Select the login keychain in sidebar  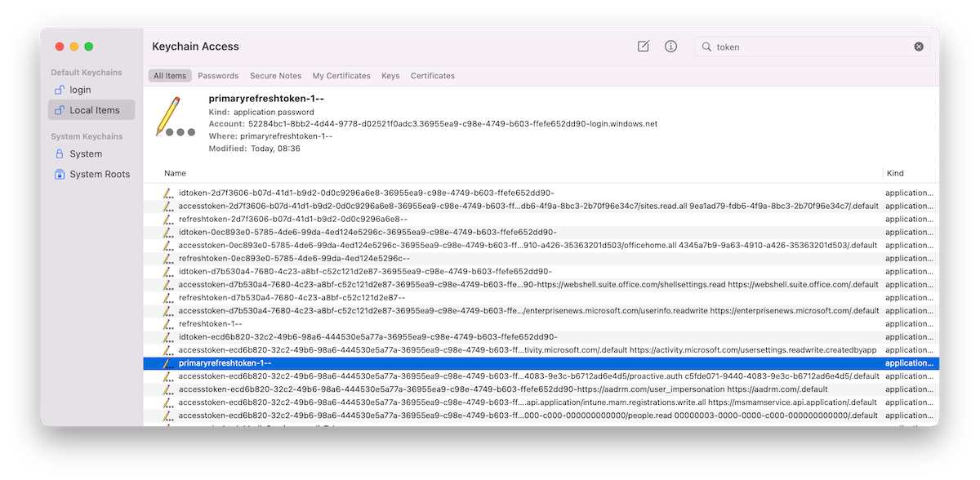tap(91, 90)
